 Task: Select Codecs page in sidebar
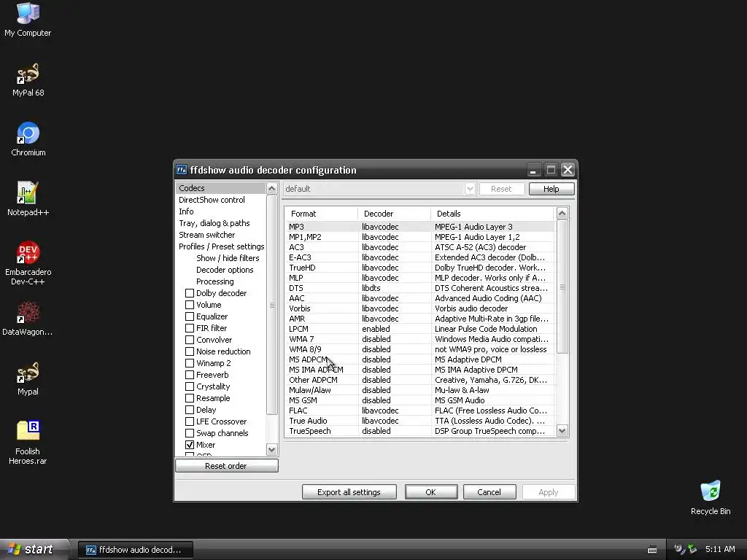click(x=221, y=188)
